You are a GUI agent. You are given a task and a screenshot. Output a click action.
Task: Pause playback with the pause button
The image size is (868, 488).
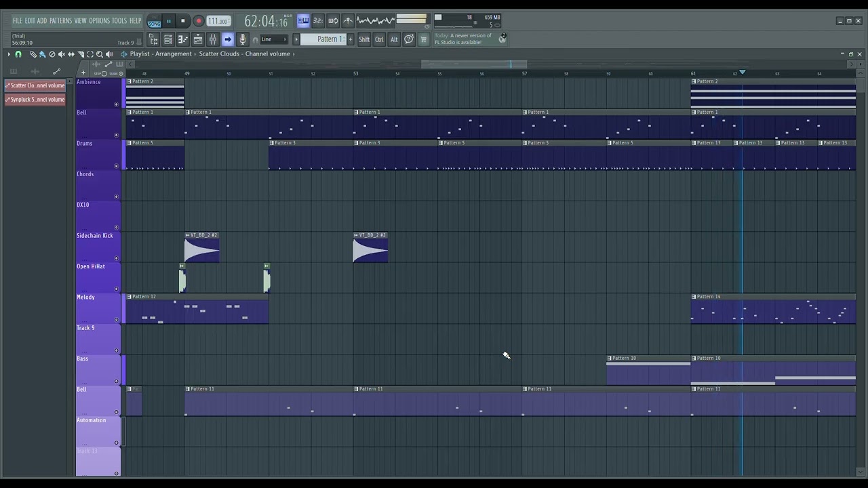tap(169, 21)
